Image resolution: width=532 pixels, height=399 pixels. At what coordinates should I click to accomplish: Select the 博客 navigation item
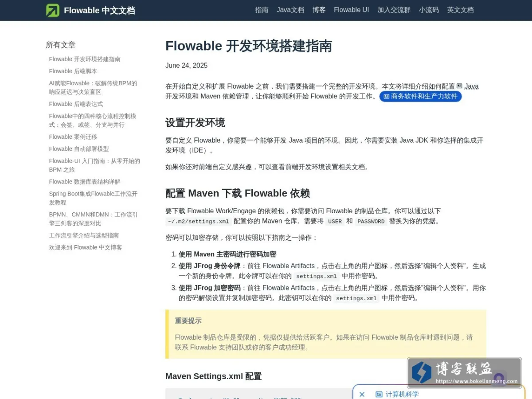click(319, 10)
